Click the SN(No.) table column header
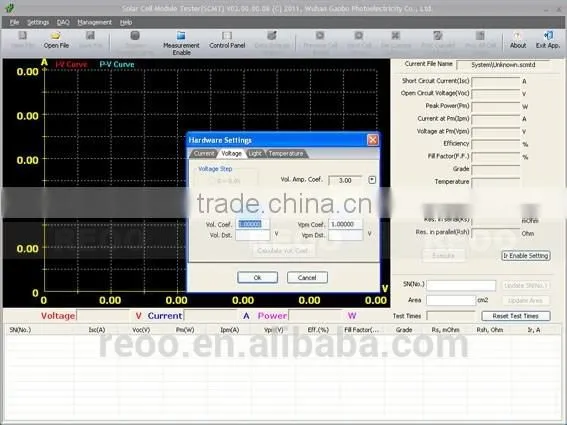 pos(20,330)
